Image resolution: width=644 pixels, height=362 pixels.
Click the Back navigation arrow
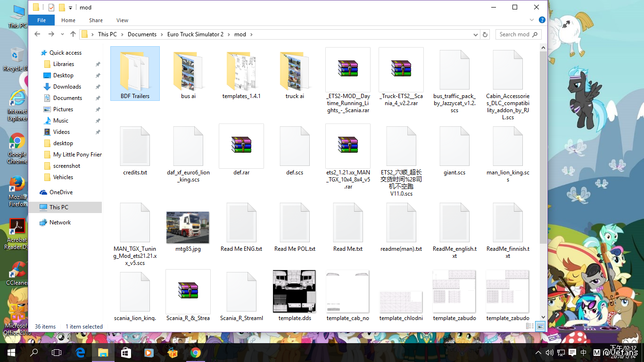[38, 34]
